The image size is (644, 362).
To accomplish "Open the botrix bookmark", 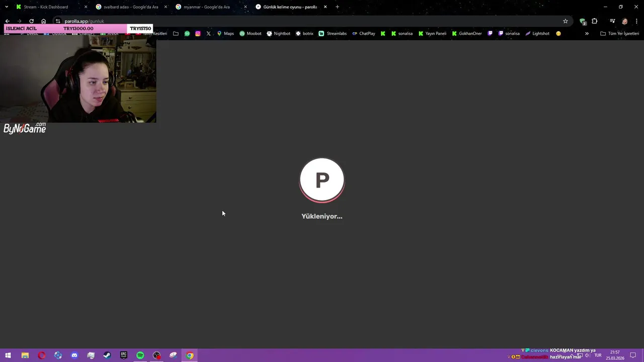I will point(304,34).
